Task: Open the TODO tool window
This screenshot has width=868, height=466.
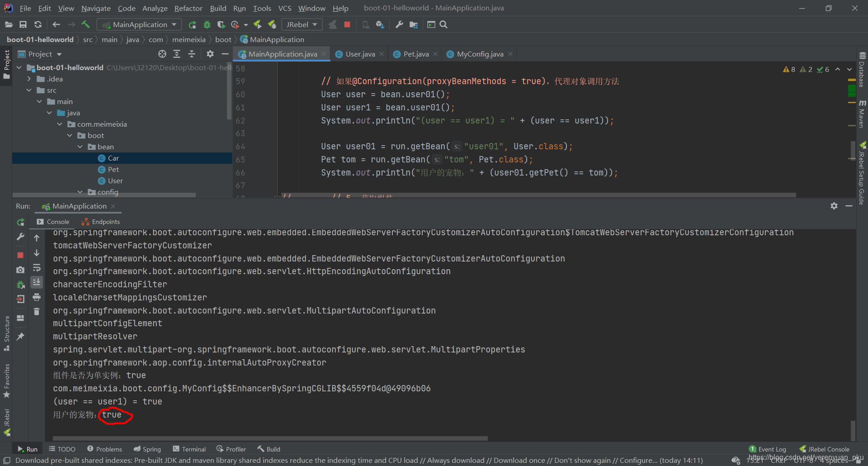Action: (x=62, y=449)
